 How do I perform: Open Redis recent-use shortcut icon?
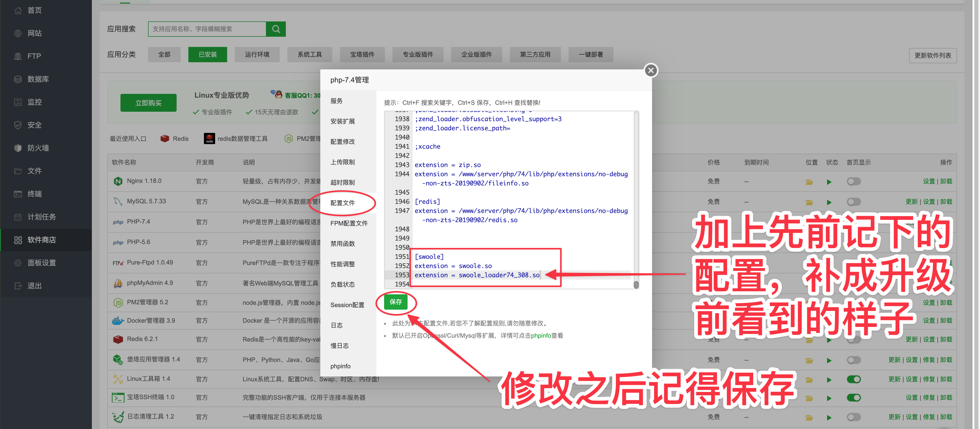pos(165,138)
